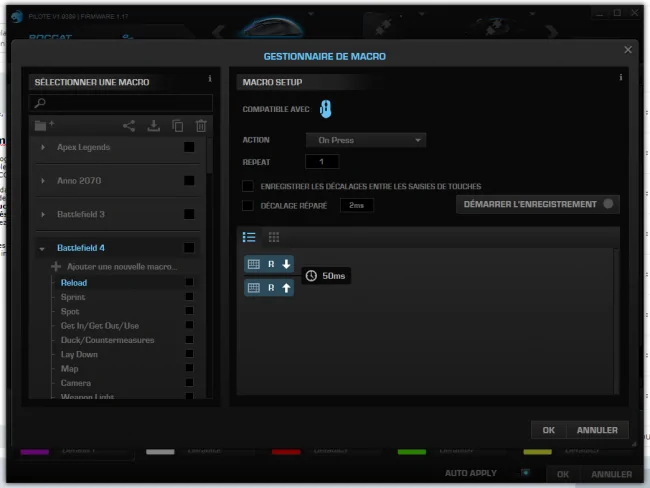This screenshot has width=650, height=488.
Task: Click OK in the main window bottom
Action: tap(563, 474)
